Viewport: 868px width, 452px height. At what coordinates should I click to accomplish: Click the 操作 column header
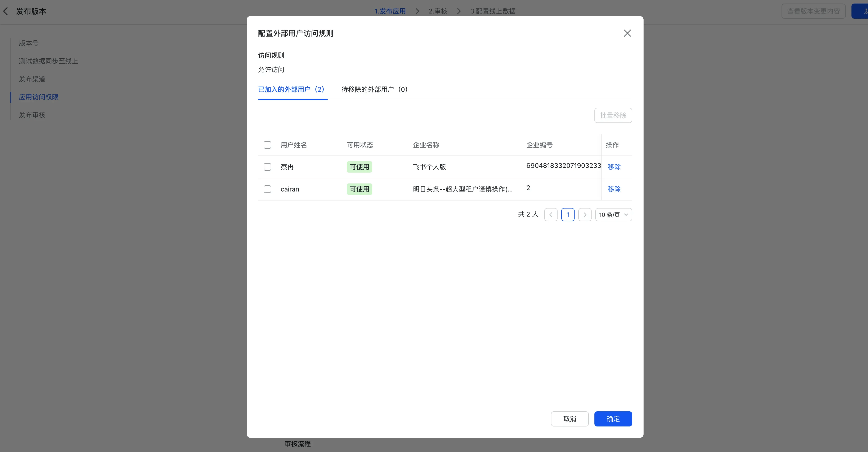612,145
